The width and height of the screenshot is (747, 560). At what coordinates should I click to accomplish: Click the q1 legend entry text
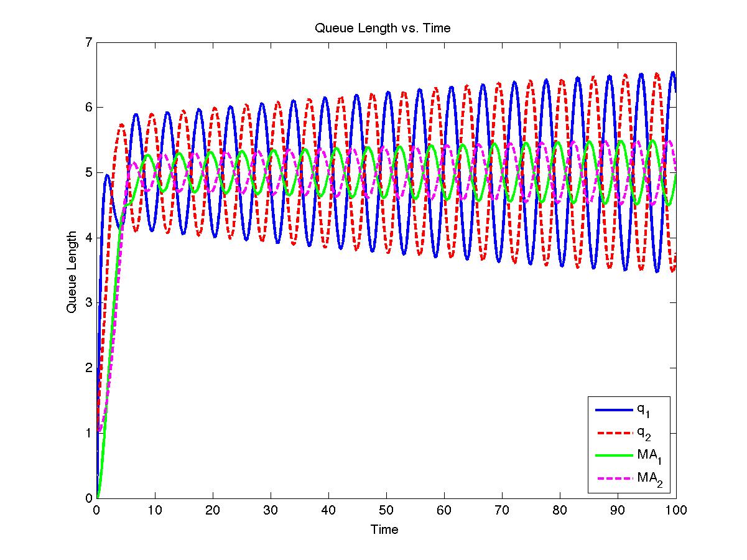pos(644,410)
